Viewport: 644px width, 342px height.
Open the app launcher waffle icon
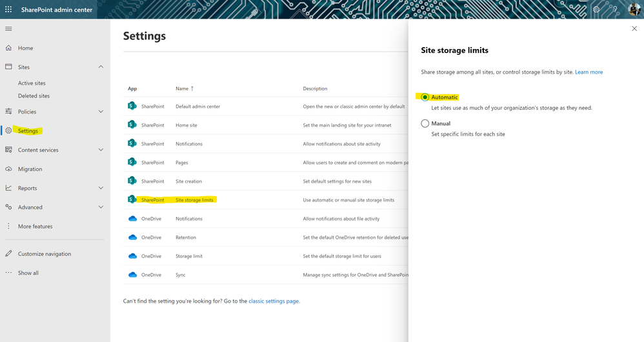point(8,9)
